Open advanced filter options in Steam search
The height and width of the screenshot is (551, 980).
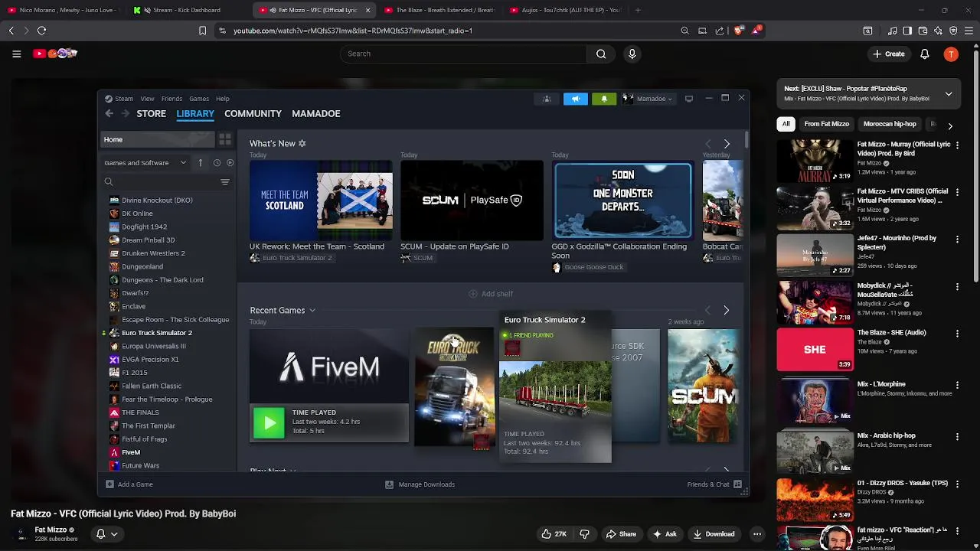(x=225, y=182)
